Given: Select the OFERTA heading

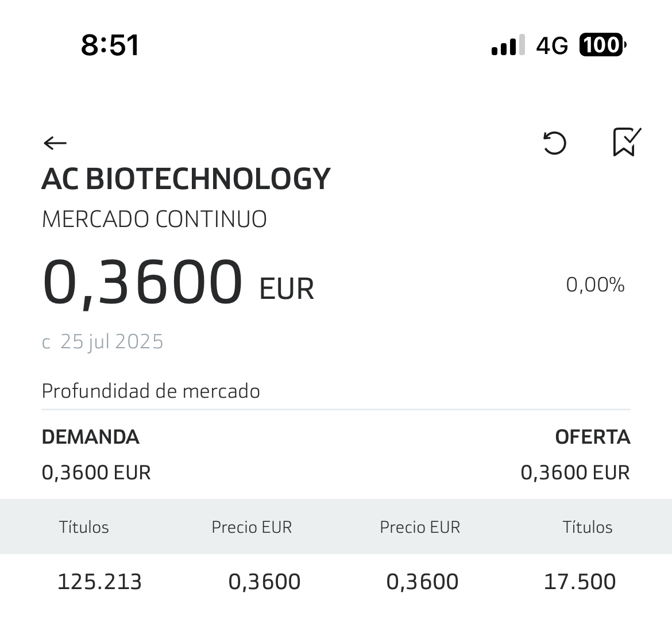Looking at the screenshot, I should (593, 437).
